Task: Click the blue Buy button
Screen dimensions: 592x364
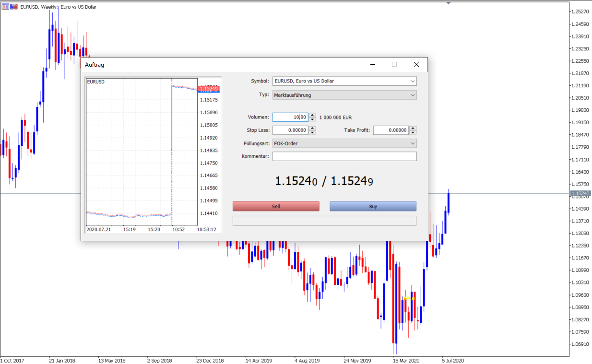Action: [373, 206]
